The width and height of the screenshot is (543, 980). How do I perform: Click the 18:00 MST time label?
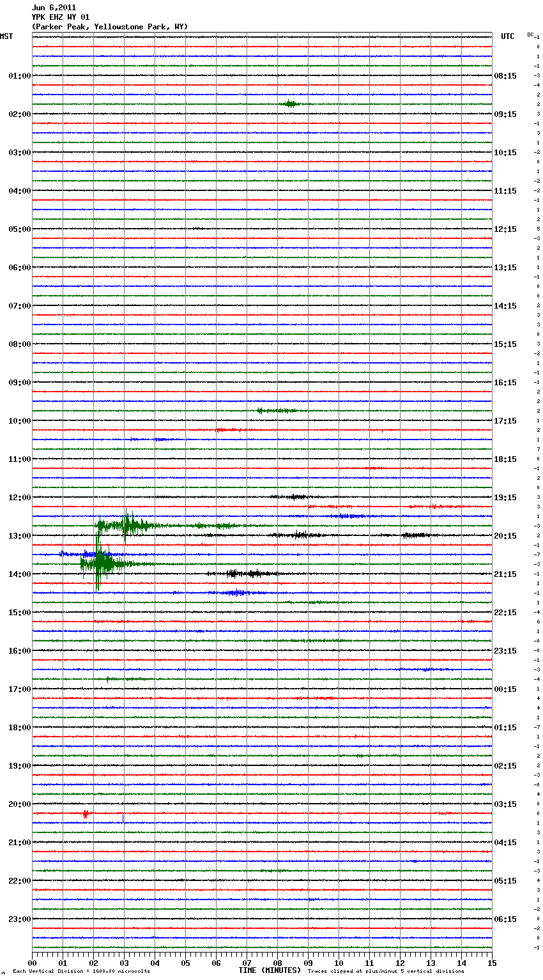[19, 728]
